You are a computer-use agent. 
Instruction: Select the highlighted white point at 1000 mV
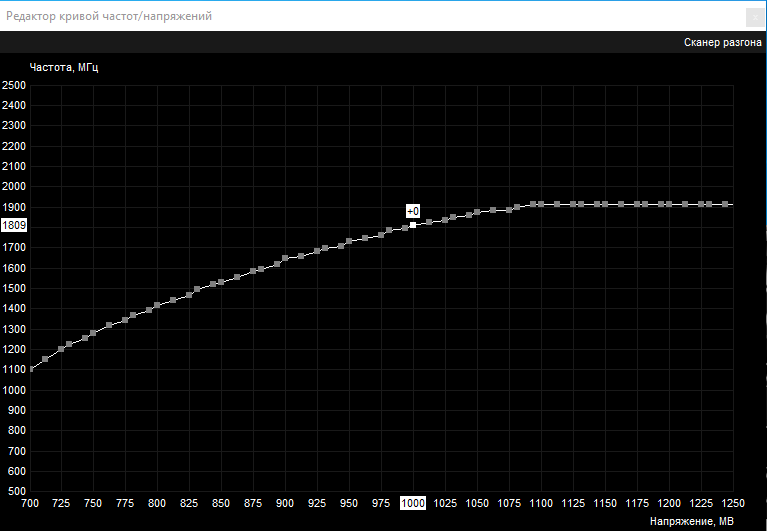[x=413, y=225]
